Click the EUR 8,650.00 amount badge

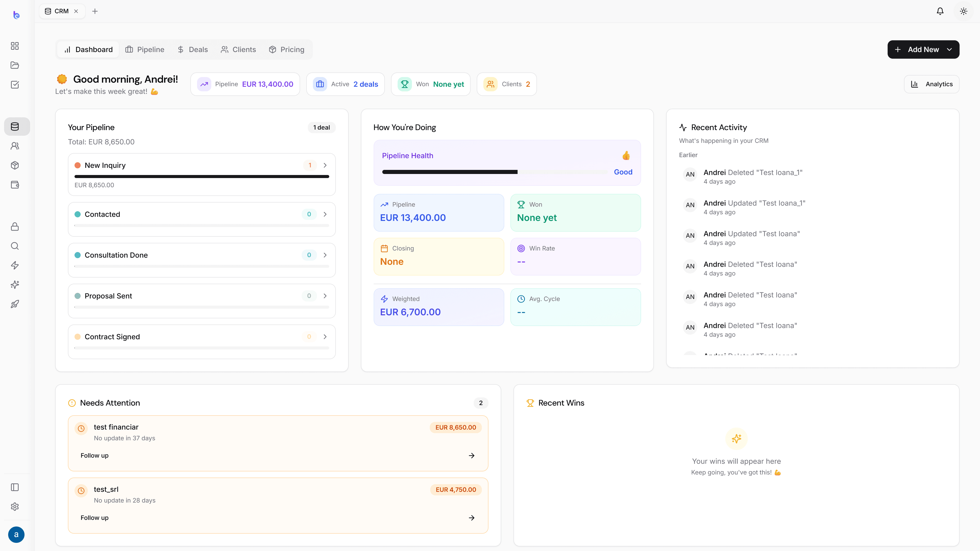(456, 427)
